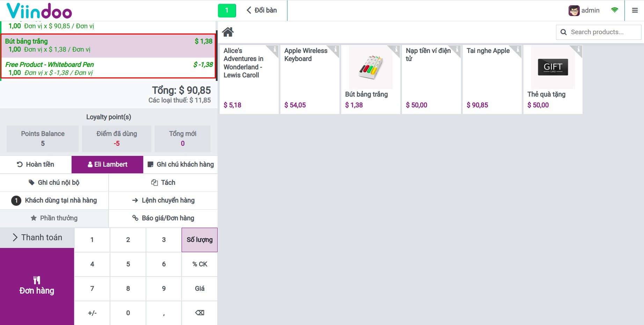Switch numpad to % CK discount mode
Image resolution: width=644 pixels, height=325 pixels.
pyautogui.click(x=199, y=264)
